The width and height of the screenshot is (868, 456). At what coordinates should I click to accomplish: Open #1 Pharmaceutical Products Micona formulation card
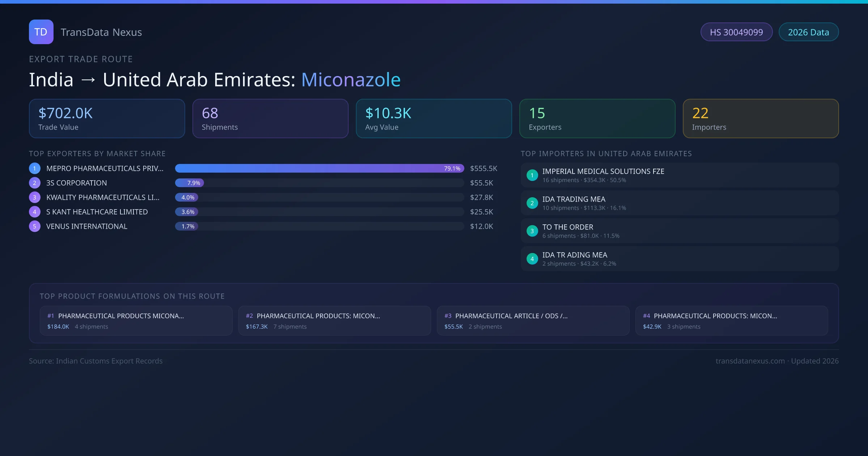coord(136,321)
